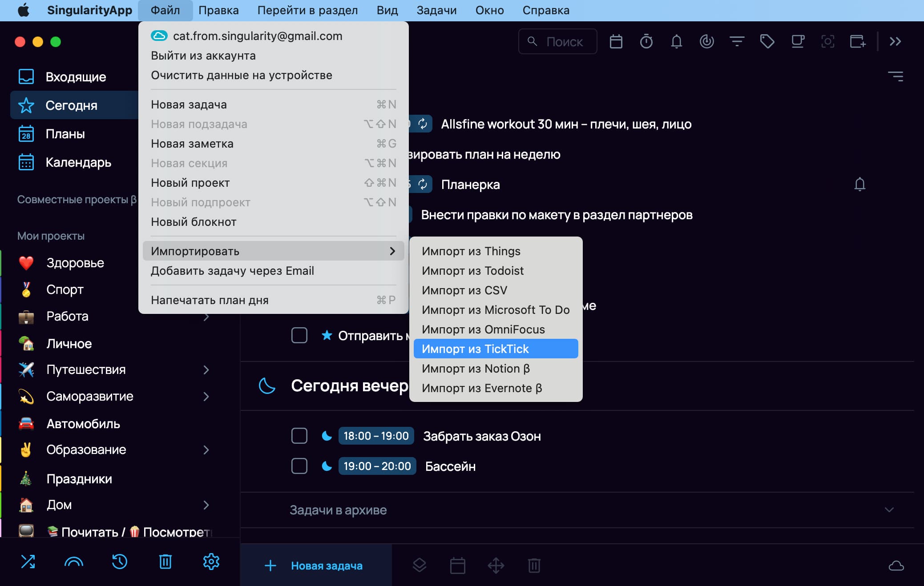Open the trash icon in sidebar footer
This screenshot has height=586, width=924.
coord(165,562)
